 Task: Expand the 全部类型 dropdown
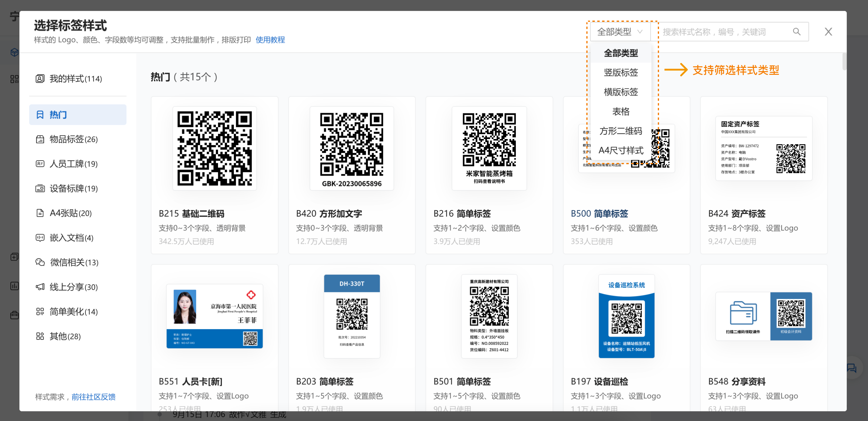pos(620,32)
